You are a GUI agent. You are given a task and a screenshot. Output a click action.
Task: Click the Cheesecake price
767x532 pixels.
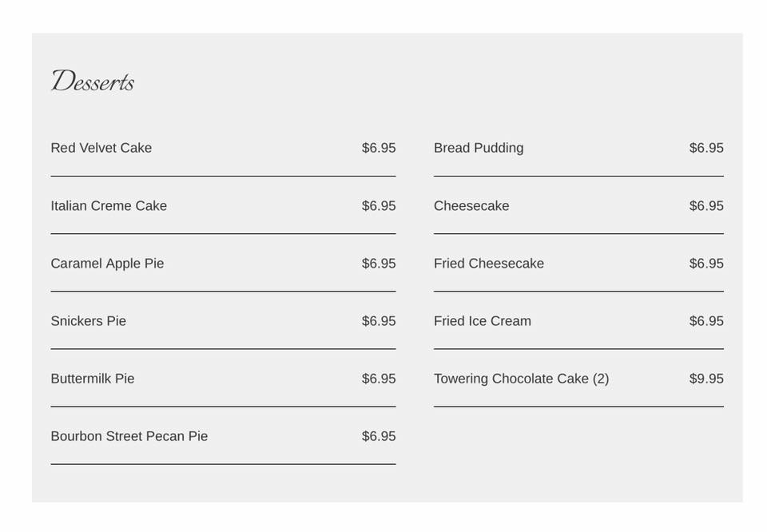(x=706, y=206)
